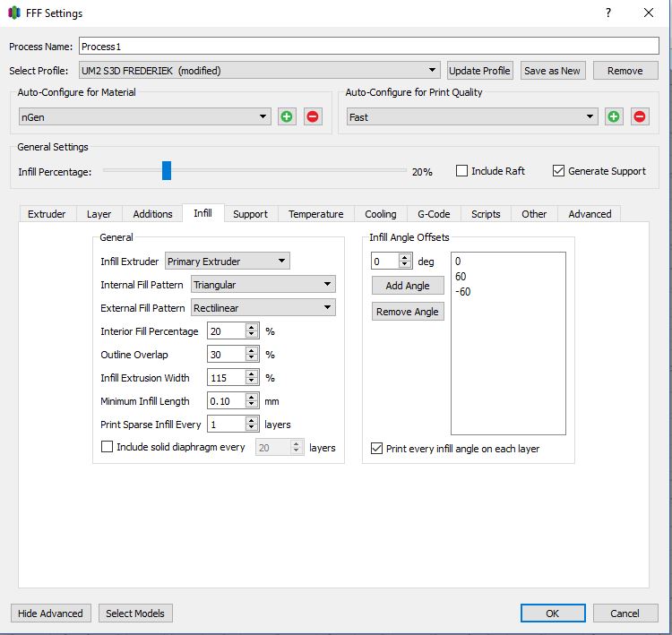Enable the Include Raft checkbox
The image size is (672, 635).
[x=462, y=171]
